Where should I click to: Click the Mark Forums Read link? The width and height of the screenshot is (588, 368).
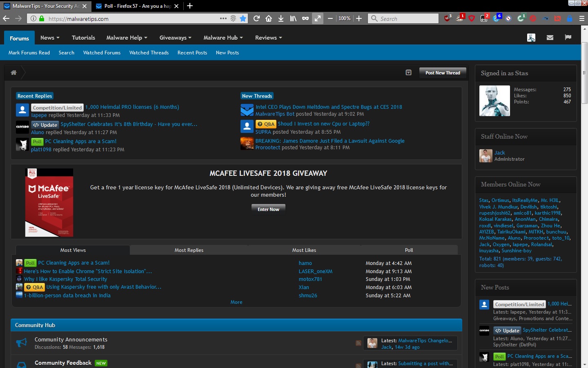click(29, 53)
